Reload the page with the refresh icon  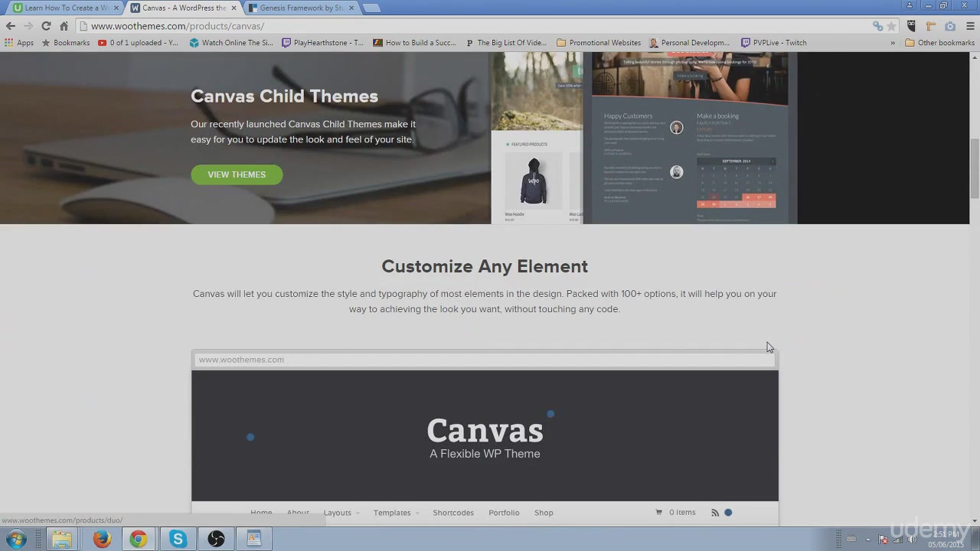[46, 26]
